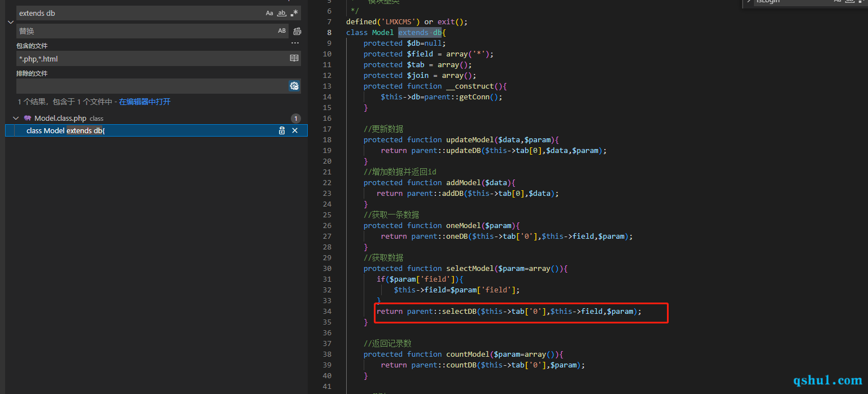Click the updateModel function declaration
The image size is (868, 394).
(461, 140)
